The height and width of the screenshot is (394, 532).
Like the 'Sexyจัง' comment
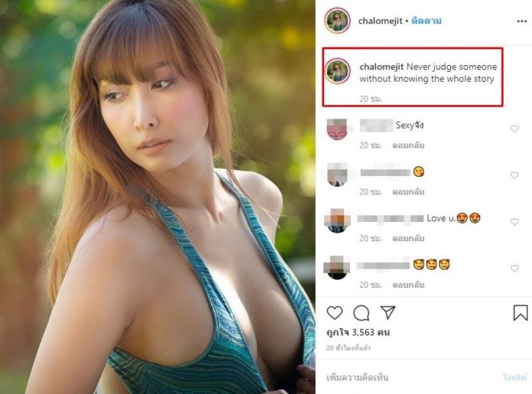(514, 129)
